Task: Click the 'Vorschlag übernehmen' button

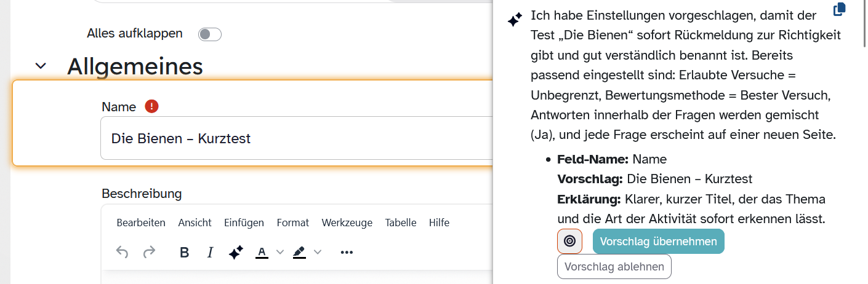Action: [x=658, y=241]
